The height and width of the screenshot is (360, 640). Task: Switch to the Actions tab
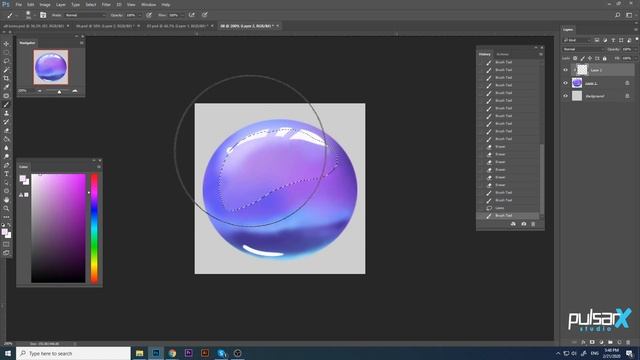coord(502,54)
